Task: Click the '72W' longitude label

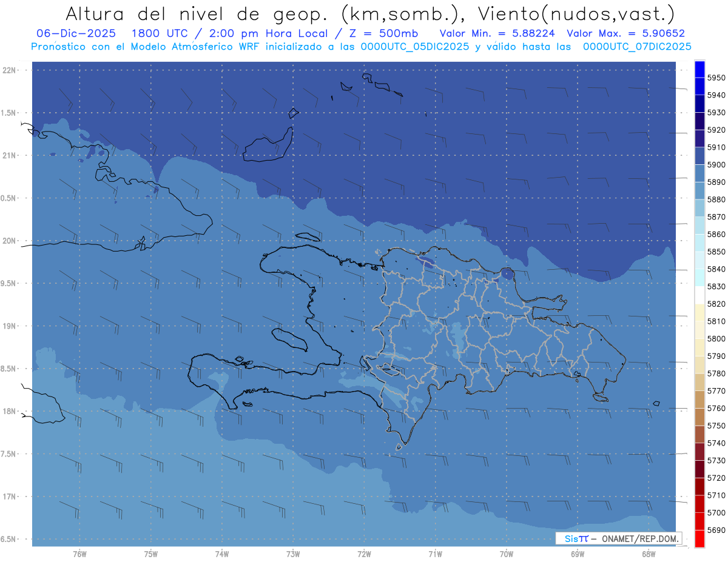Action: [365, 554]
